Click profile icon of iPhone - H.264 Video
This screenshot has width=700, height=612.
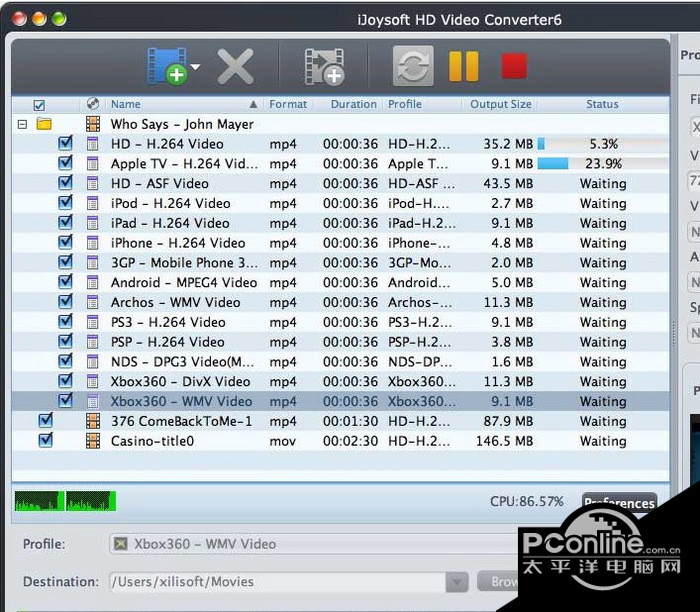(x=92, y=243)
